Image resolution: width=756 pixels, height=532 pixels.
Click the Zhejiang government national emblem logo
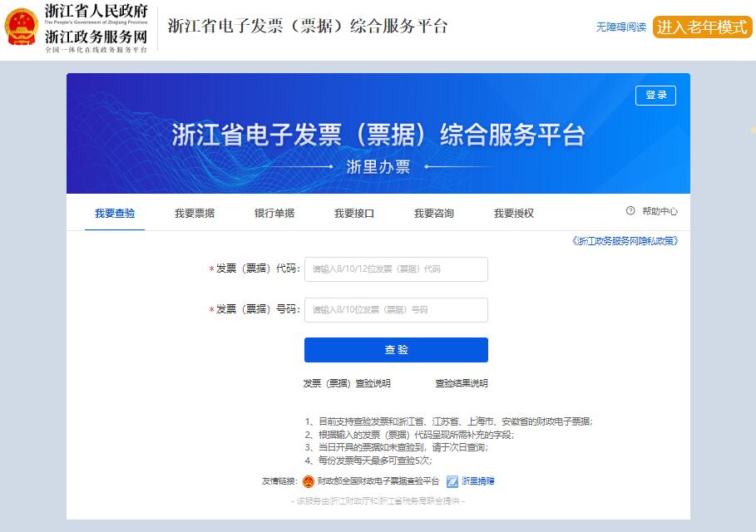pos(22,27)
